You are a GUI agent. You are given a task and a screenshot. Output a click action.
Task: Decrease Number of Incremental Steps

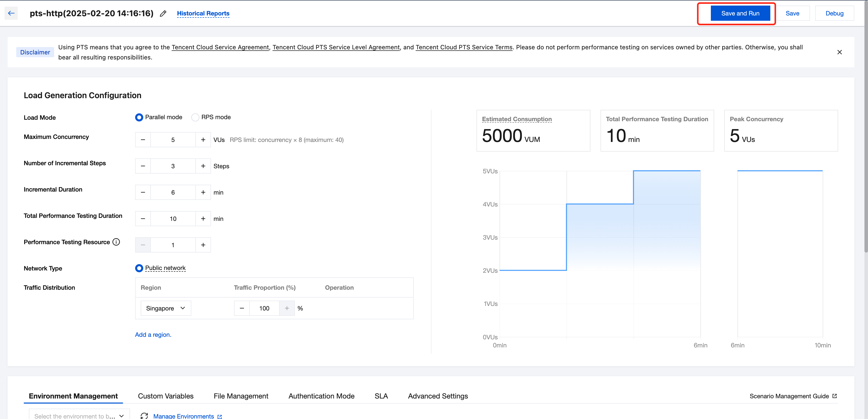(143, 166)
